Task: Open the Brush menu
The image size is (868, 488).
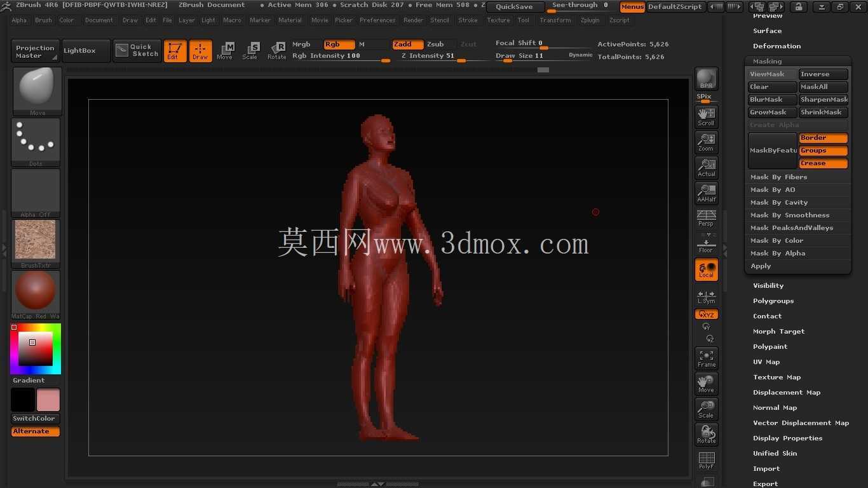Action: click(x=43, y=20)
